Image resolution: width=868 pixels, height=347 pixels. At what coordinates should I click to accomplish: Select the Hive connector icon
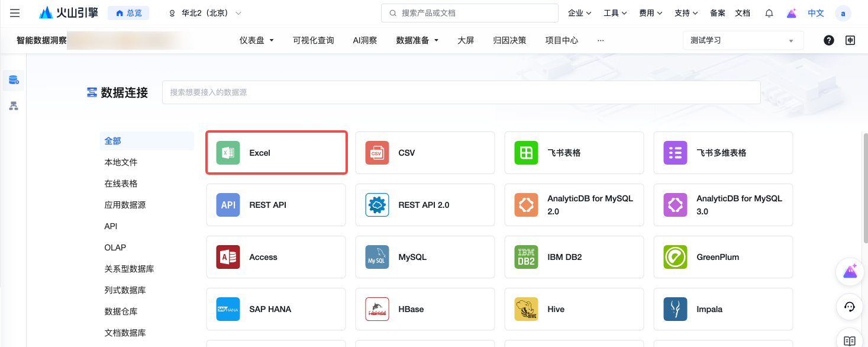526,309
